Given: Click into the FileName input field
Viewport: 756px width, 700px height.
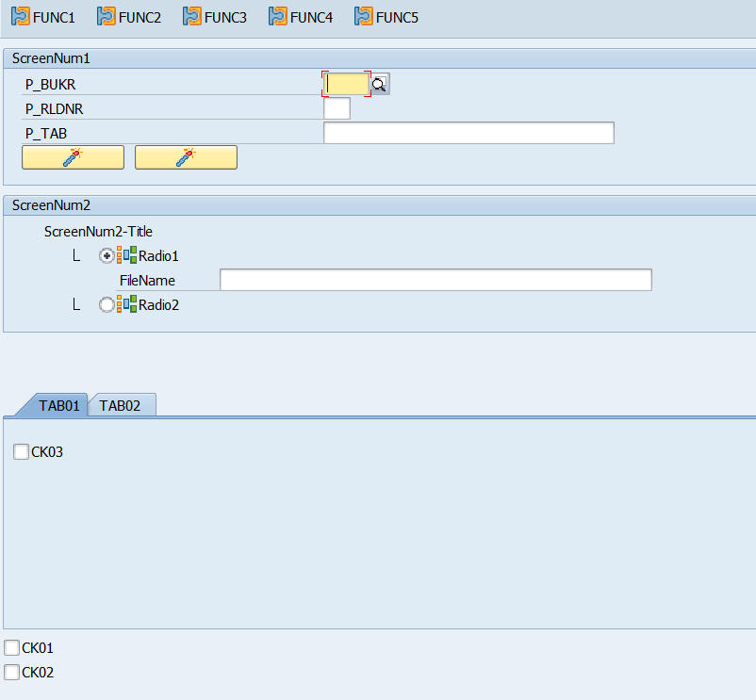Looking at the screenshot, I should click(436, 280).
